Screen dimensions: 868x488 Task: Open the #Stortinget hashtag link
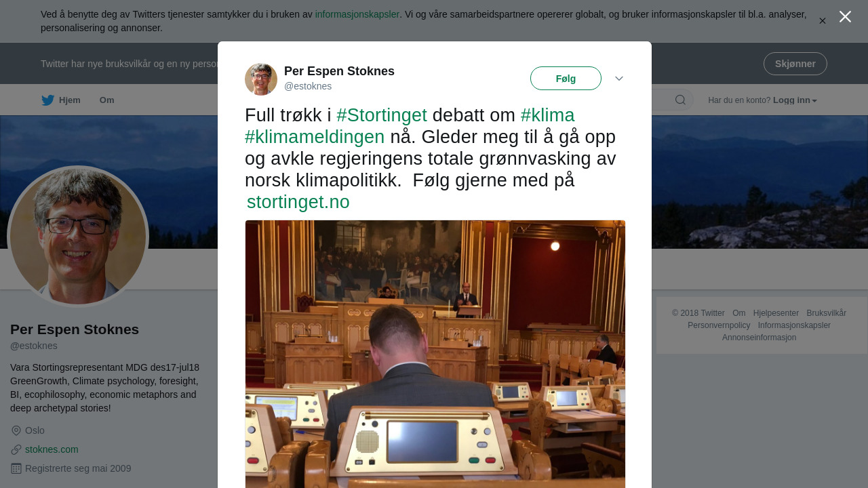click(x=382, y=115)
